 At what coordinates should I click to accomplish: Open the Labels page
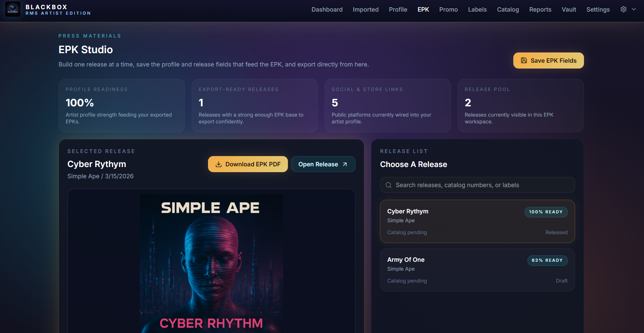(x=477, y=9)
